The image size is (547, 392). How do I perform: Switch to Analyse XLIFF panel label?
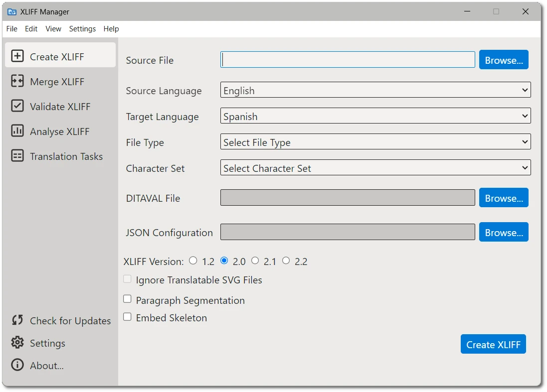[x=60, y=131]
